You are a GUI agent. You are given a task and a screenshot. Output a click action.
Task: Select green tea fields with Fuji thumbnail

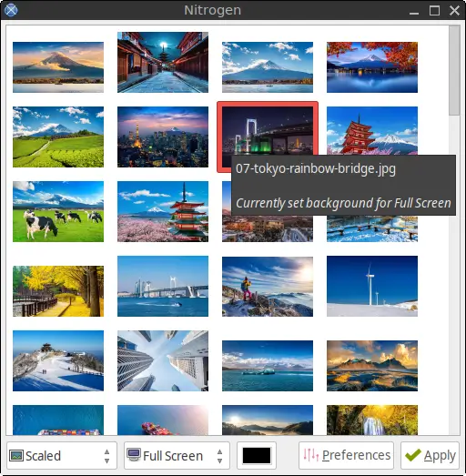tap(58, 137)
